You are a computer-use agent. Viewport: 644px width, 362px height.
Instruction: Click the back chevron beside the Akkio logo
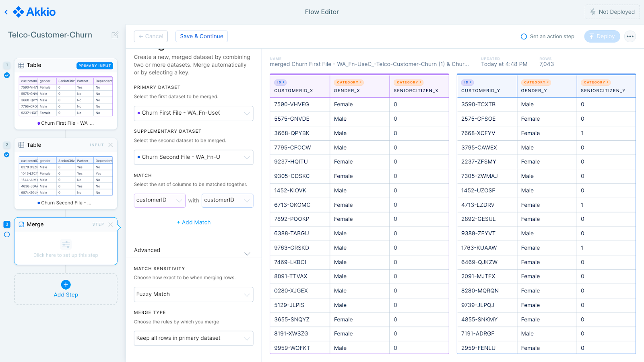click(x=6, y=12)
